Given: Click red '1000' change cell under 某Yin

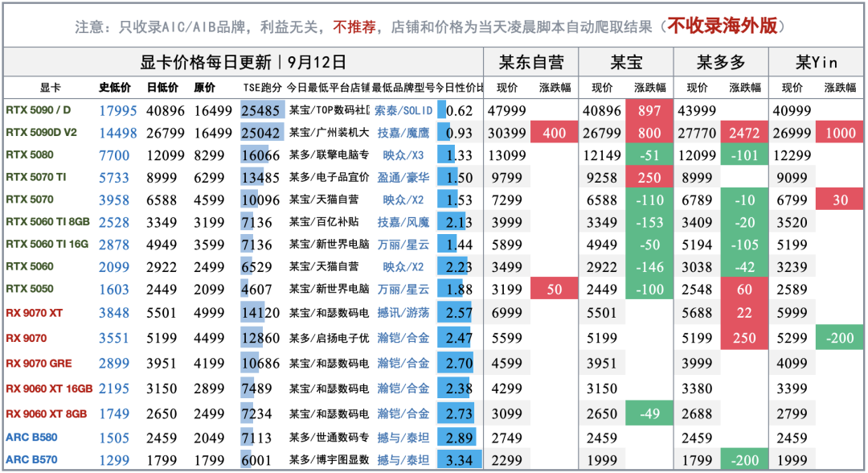Looking at the screenshot, I should tap(840, 133).
